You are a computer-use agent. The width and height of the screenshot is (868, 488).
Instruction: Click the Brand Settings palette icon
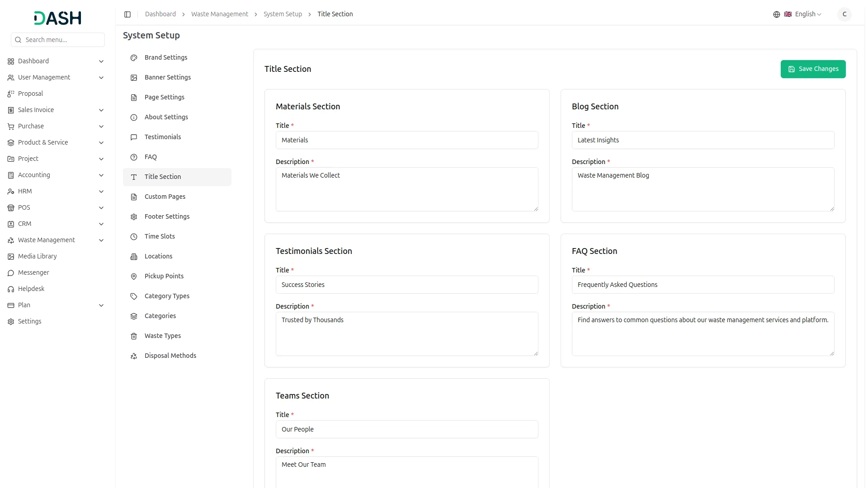click(x=134, y=58)
